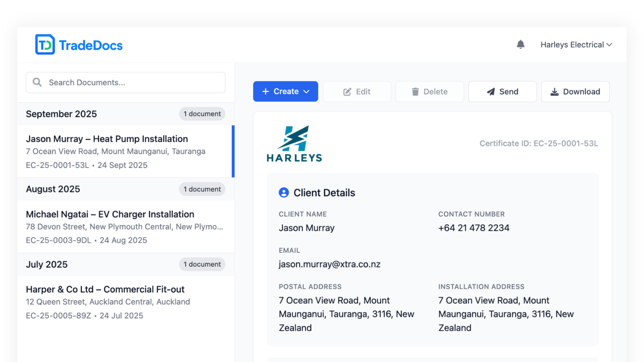The height and width of the screenshot is (362, 644).
Task: Click the trash Delete icon
Action: 415,92
